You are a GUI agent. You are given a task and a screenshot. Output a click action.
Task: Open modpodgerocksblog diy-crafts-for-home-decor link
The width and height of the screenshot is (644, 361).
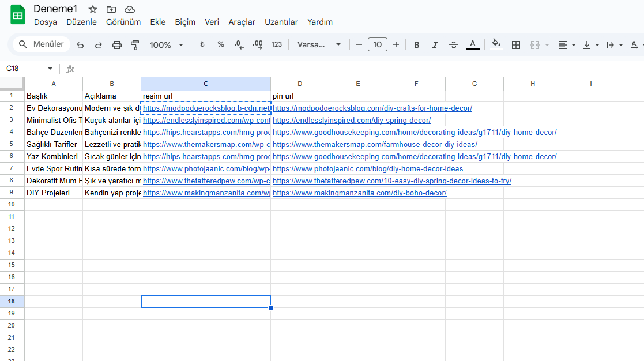372,108
